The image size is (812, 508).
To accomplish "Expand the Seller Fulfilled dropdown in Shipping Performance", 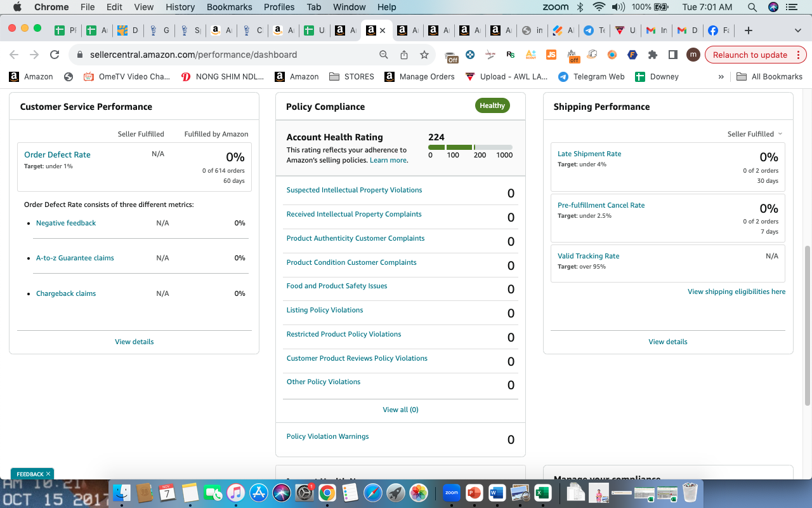I will point(755,134).
